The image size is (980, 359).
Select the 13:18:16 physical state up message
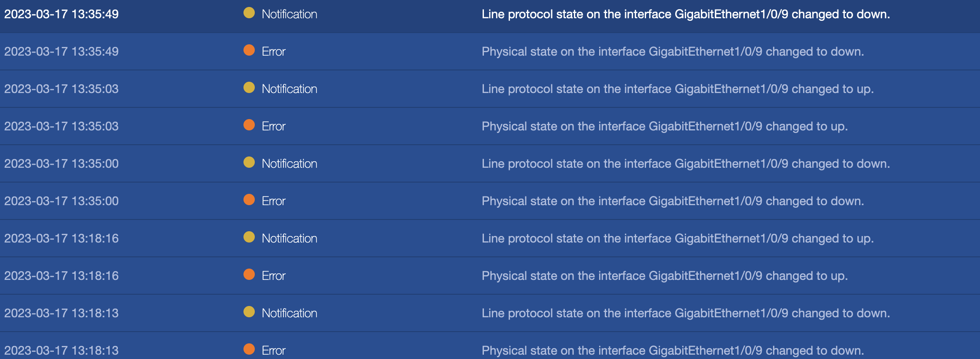(664, 276)
